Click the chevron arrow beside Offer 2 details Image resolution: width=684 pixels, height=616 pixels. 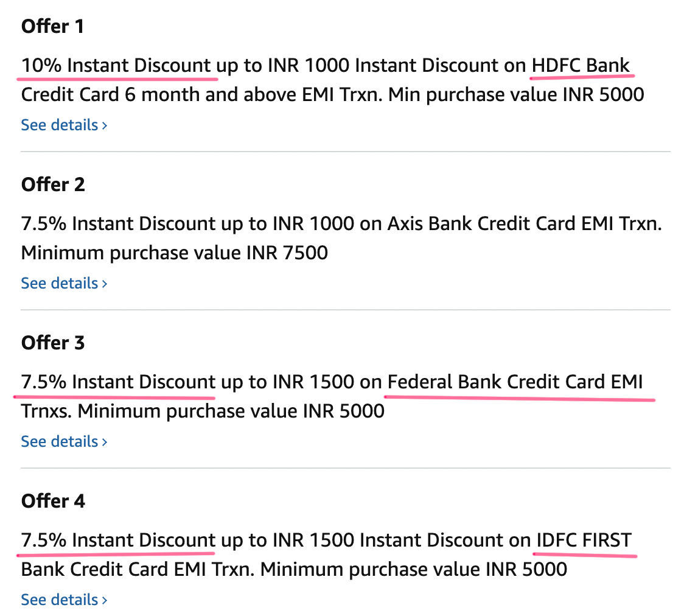pyautogui.click(x=104, y=284)
